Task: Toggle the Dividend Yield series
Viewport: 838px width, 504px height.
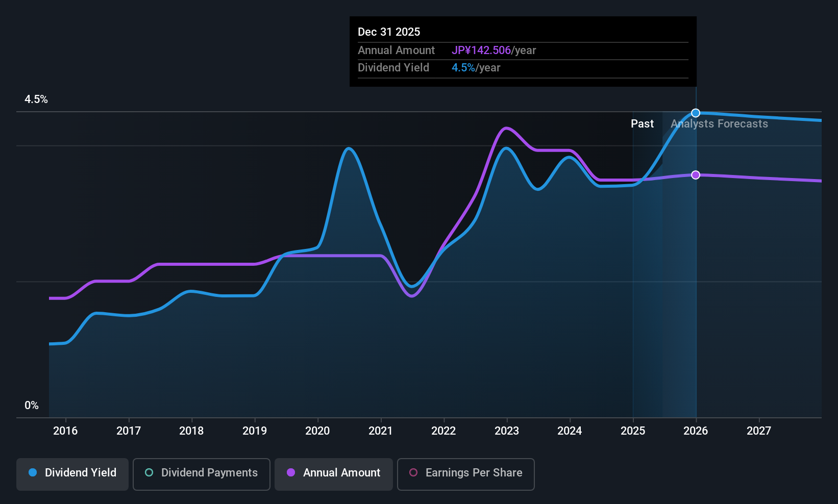Action: click(x=72, y=474)
